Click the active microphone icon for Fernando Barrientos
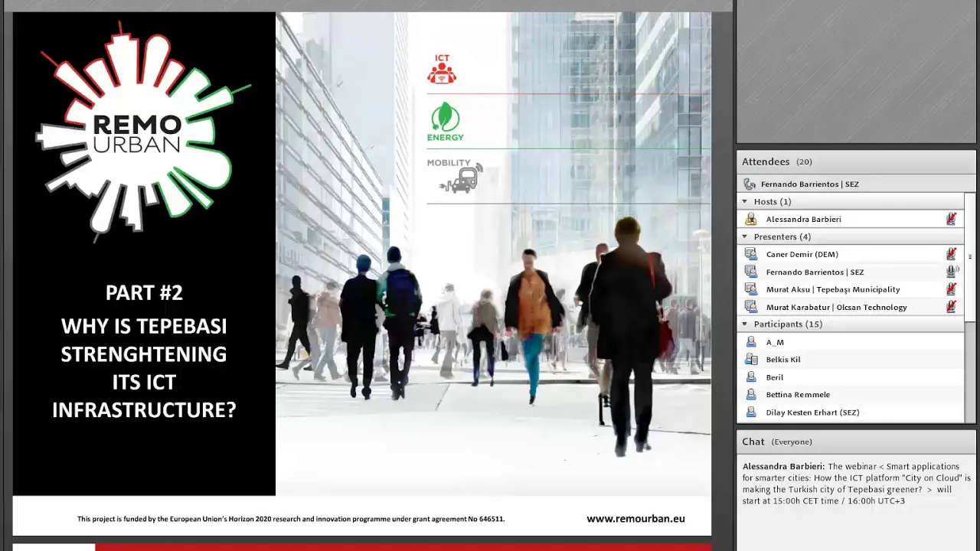980x551 pixels. (952, 272)
